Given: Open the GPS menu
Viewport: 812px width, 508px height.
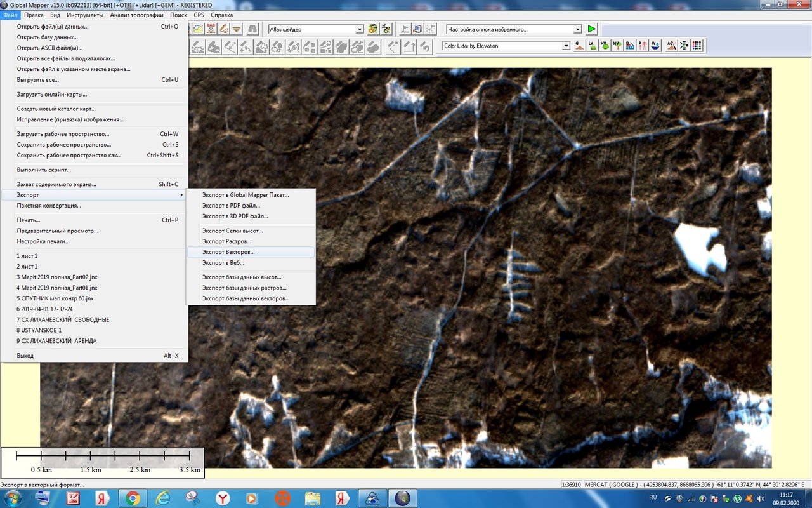Looking at the screenshot, I should pos(199,15).
